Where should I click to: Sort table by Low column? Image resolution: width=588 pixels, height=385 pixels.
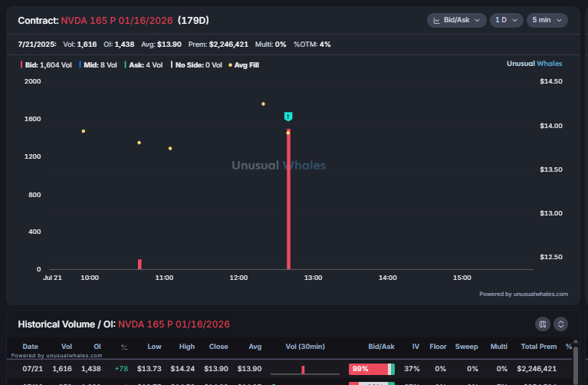(x=154, y=347)
